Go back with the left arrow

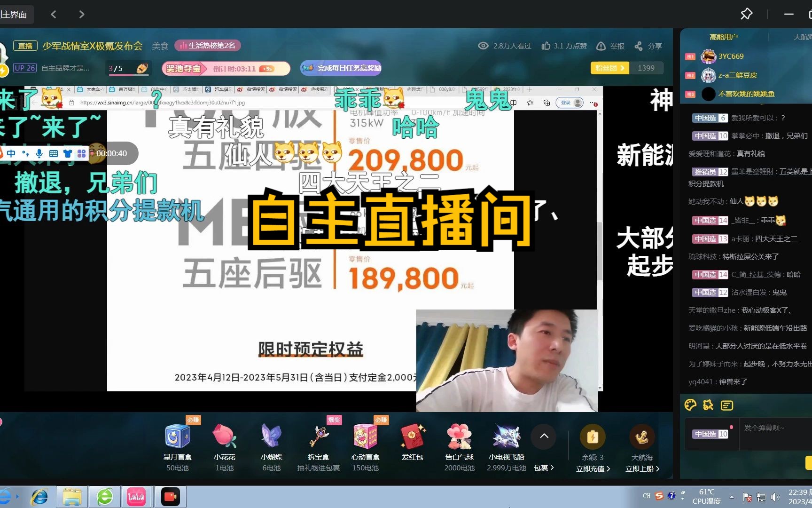tap(54, 15)
